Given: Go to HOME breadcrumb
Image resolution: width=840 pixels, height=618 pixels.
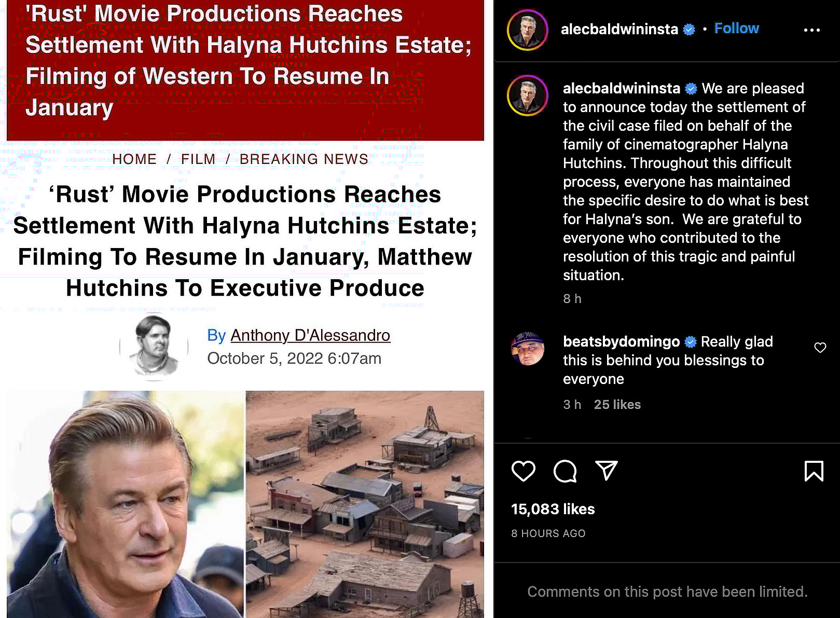Looking at the screenshot, I should [134, 159].
